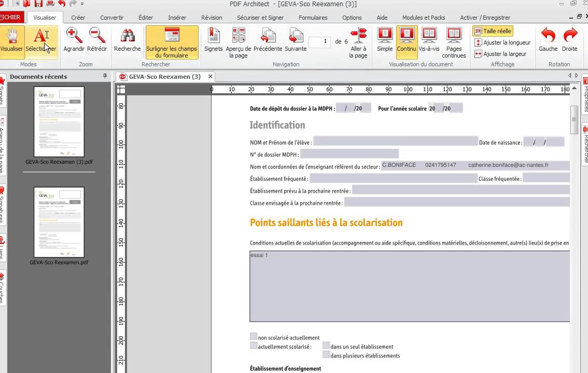
Task: Switch to the Insérer tab
Action: click(177, 18)
